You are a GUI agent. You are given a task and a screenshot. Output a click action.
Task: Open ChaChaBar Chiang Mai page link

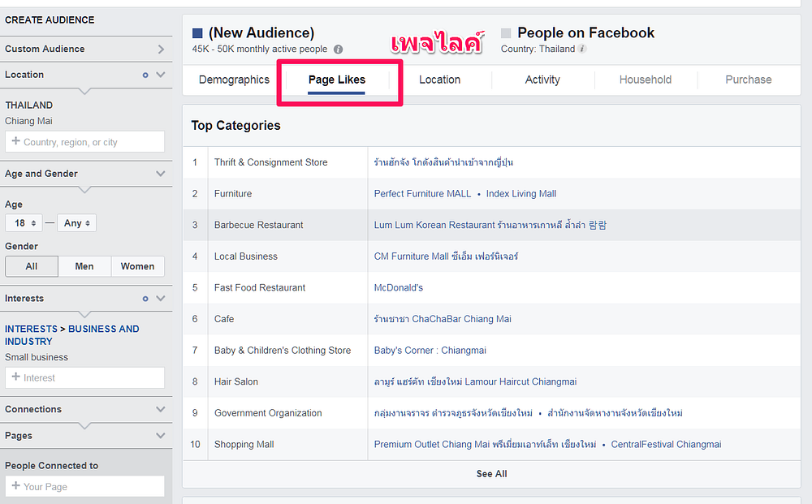point(443,319)
